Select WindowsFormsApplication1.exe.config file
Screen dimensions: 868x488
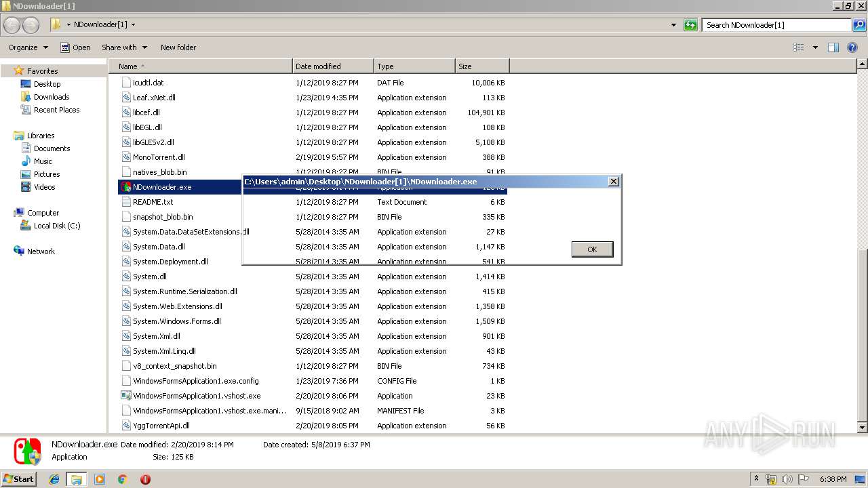point(196,381)
